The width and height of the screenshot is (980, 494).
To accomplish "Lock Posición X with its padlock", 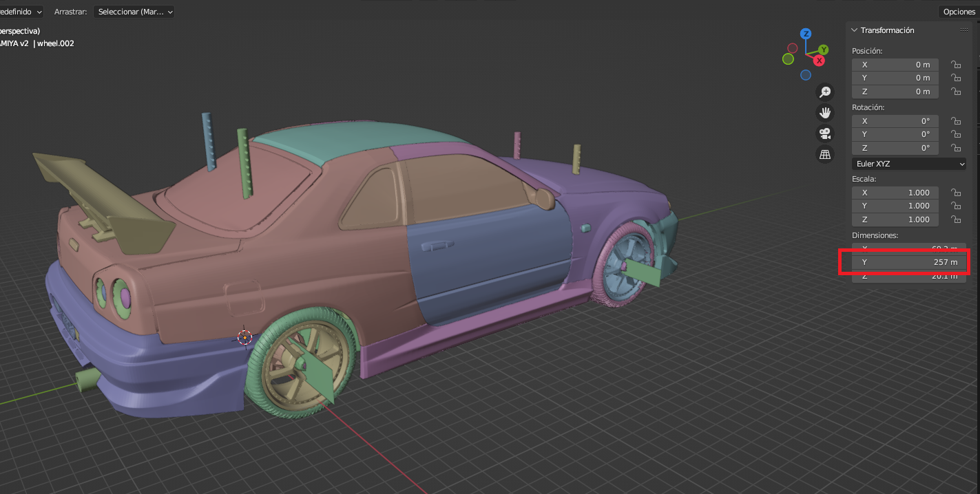I will click(x=956, y=65).
